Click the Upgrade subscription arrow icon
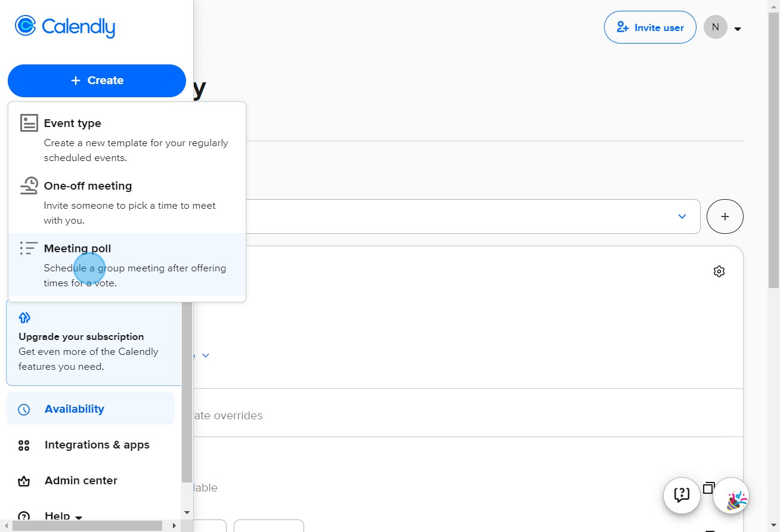Screen dimensions: 780x532 (24, 317)
